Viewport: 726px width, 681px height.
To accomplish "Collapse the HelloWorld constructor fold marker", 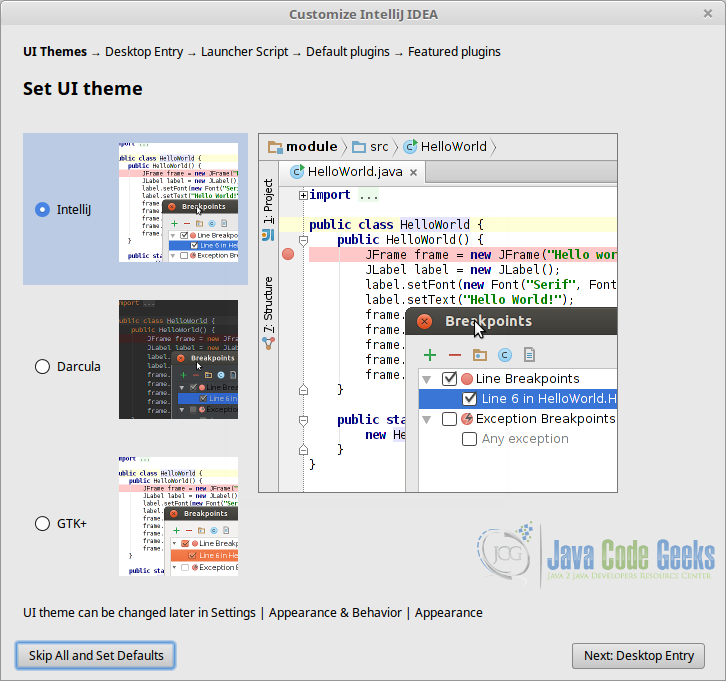I will pyautogui.click(x=303, y=240).
